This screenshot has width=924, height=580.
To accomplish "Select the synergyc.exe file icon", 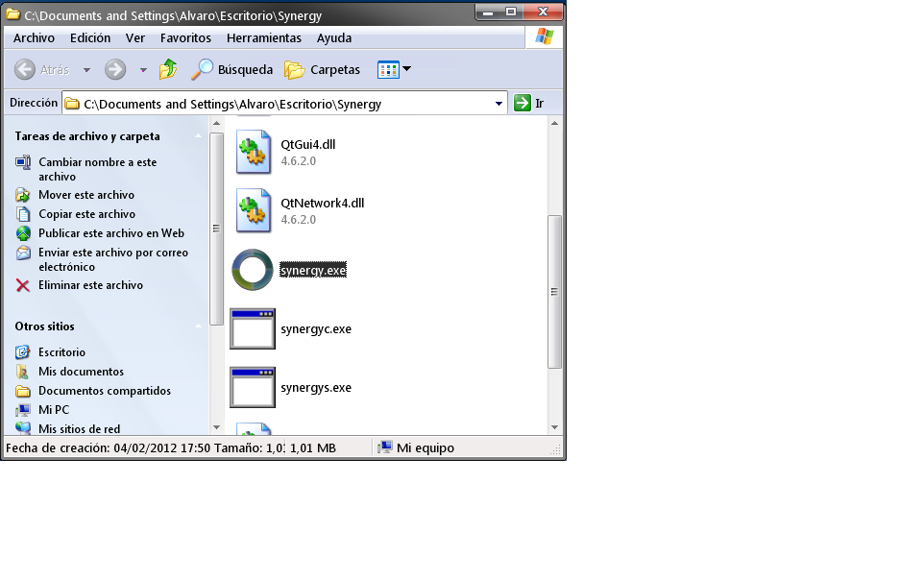I will point(253,329).
